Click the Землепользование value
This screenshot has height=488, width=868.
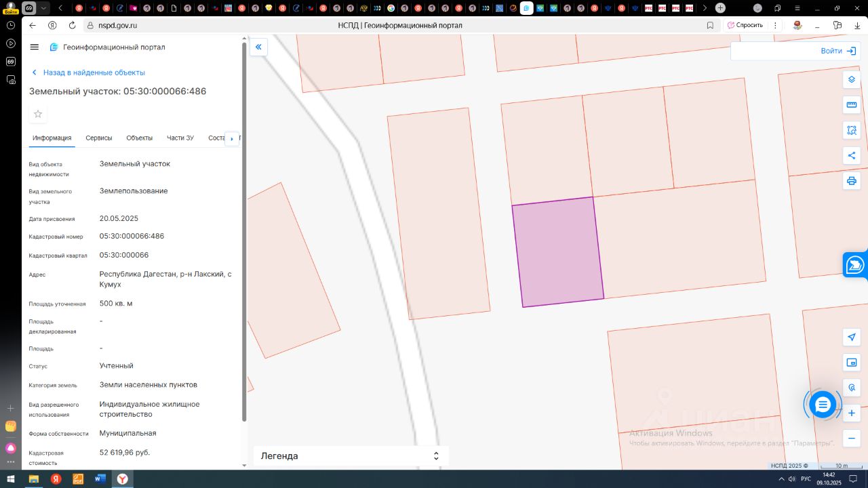tap(134, 191)
